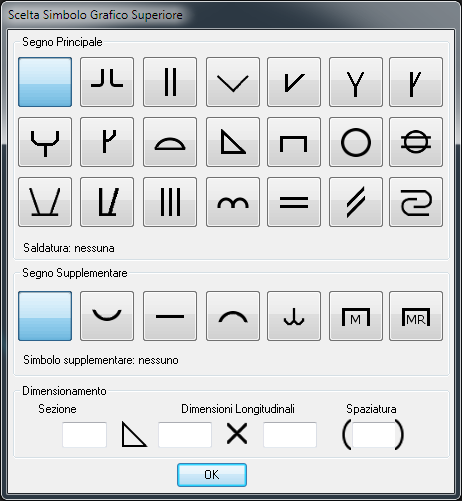
Task: Select the M backing strip symbol
Action: 356,316
